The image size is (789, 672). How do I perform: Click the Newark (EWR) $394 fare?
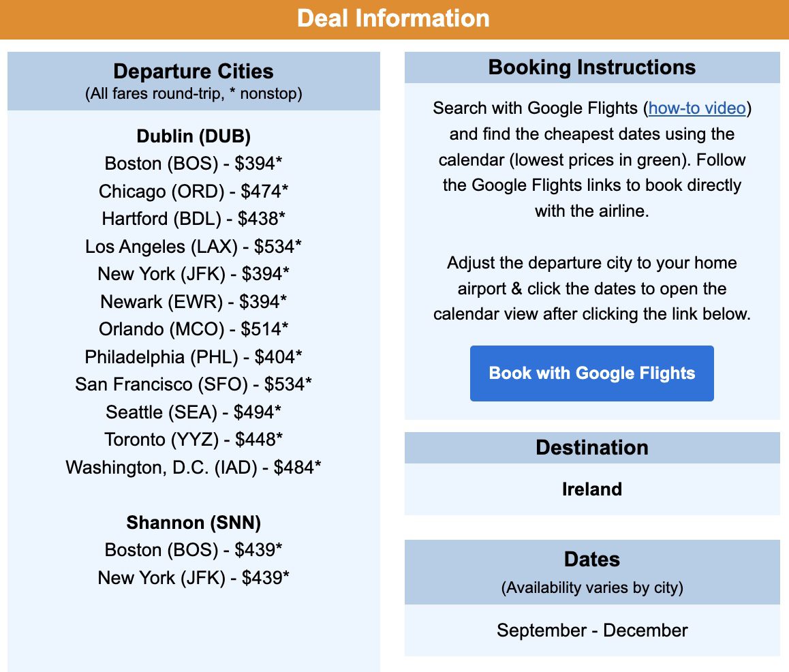tap(194, 302)
